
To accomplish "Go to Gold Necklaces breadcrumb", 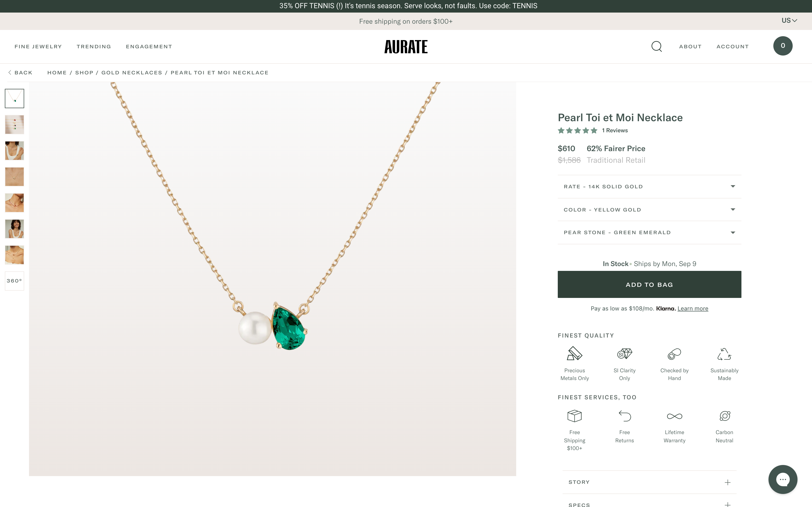I will pos(131,73).
